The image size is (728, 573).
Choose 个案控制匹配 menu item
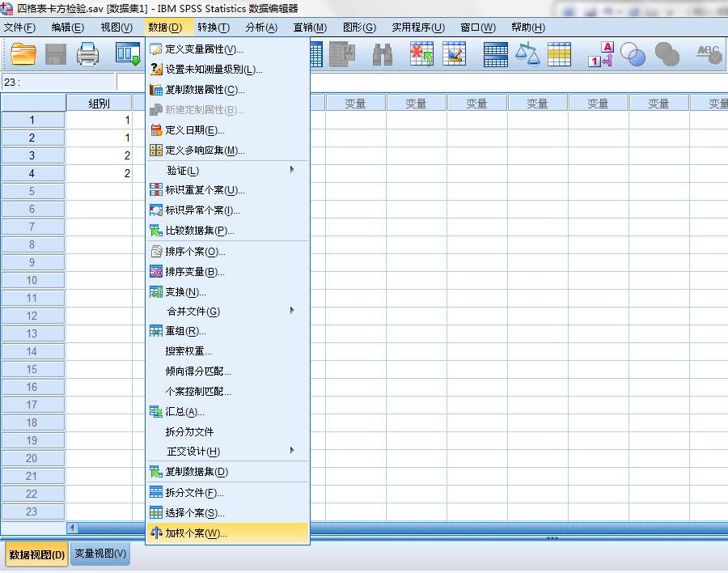click(x=227, y=391)
